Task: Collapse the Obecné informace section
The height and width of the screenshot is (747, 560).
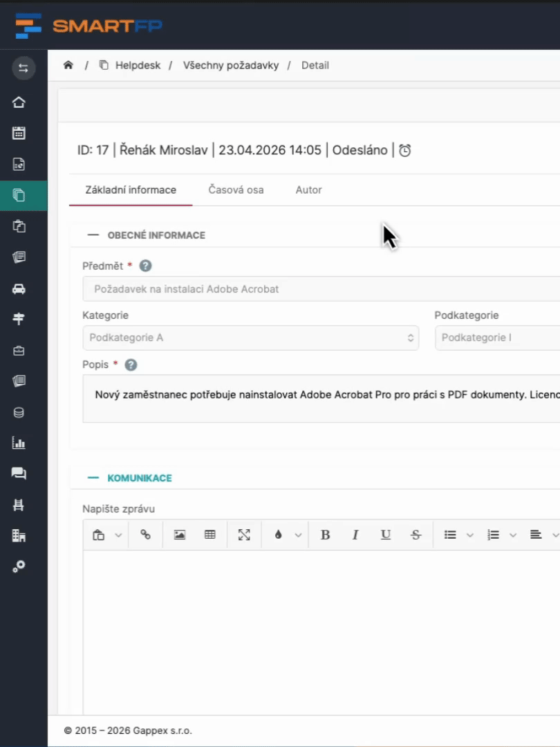Action: (93, 235)
